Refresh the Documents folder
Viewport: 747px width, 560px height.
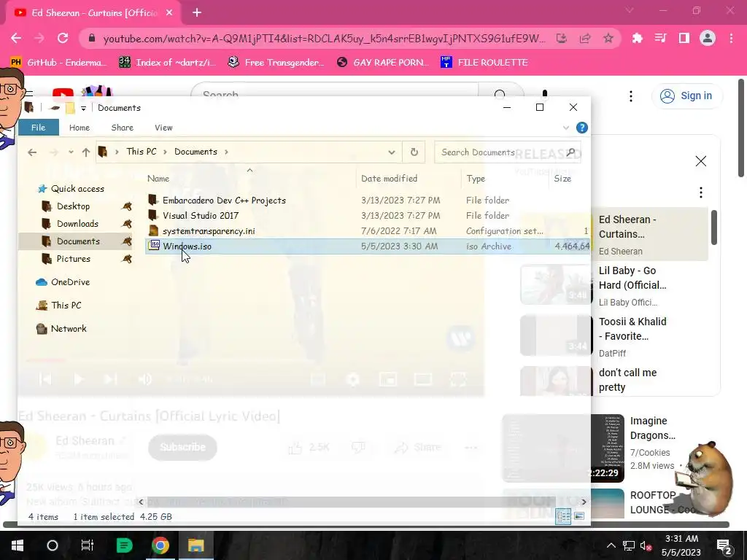[414, 152]
